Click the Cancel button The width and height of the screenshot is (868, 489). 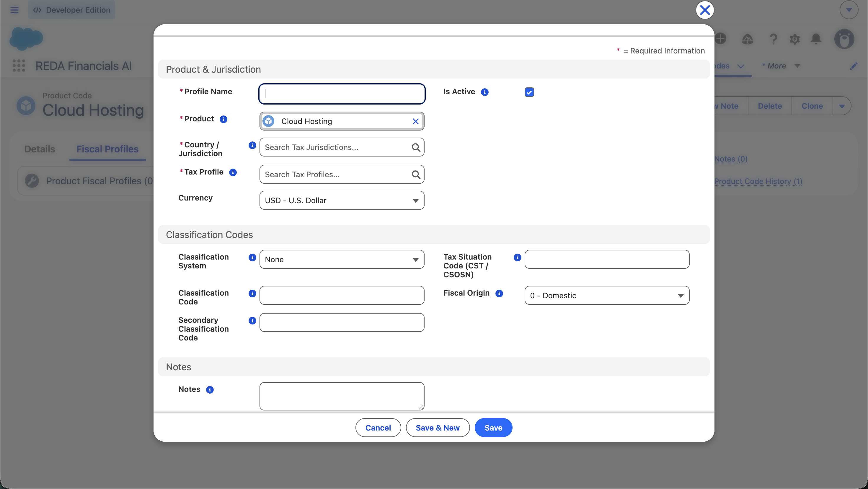pyautogui.click(x=378, y=428)
